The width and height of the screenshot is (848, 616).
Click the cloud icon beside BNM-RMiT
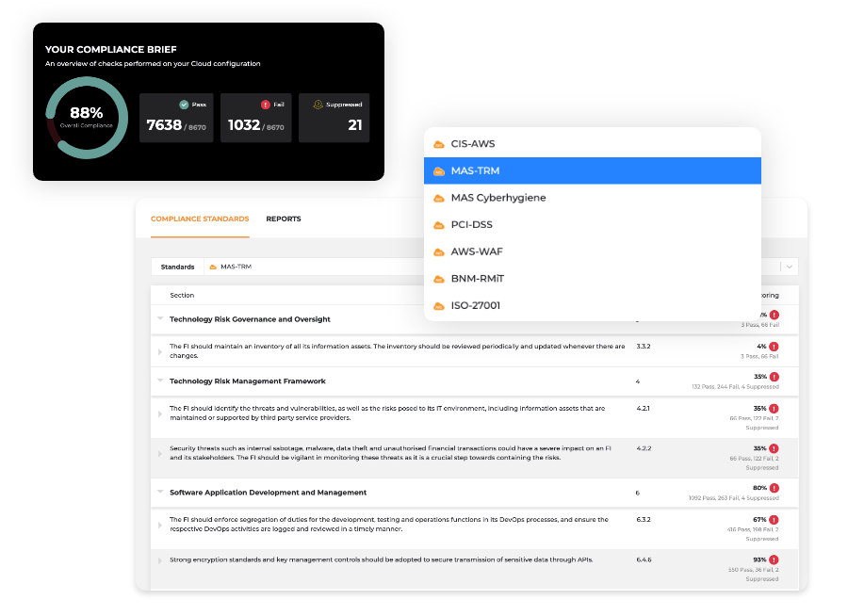pos(439,280)
